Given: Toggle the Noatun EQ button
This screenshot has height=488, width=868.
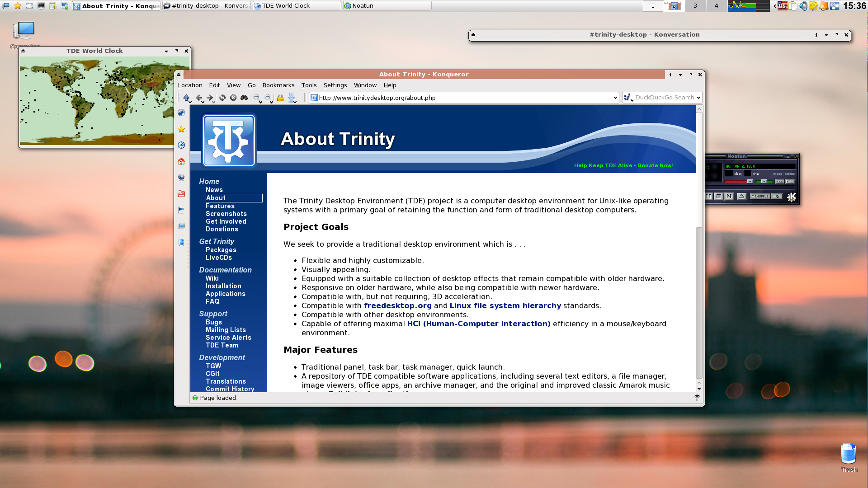Looking at the screenshot, I should 779,182.
